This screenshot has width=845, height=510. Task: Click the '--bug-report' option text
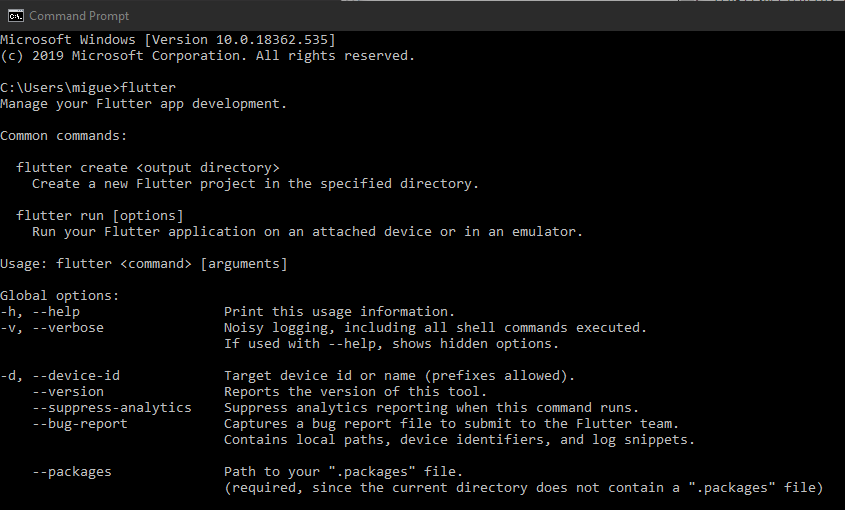click(x=80, y=424)
